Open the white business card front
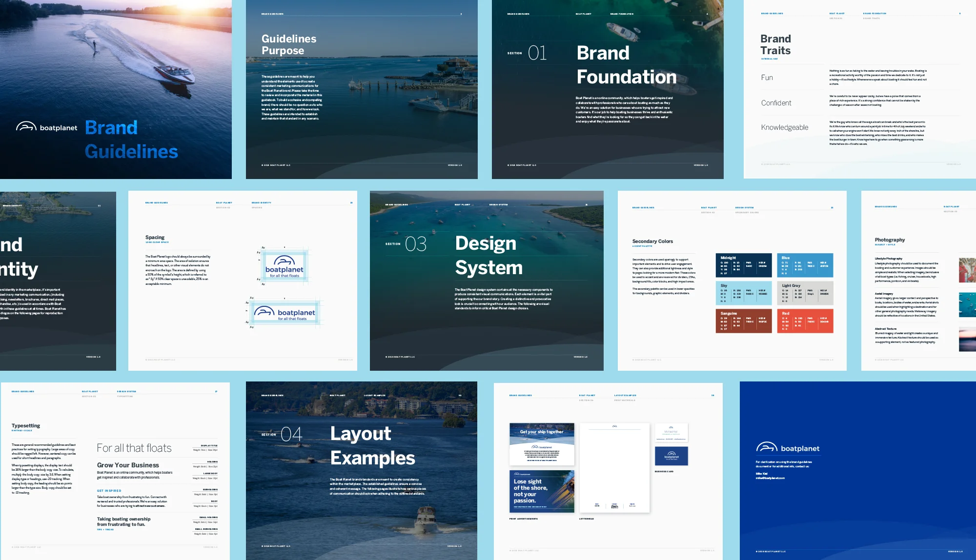976x560 pixels. (x=671, y=433)
